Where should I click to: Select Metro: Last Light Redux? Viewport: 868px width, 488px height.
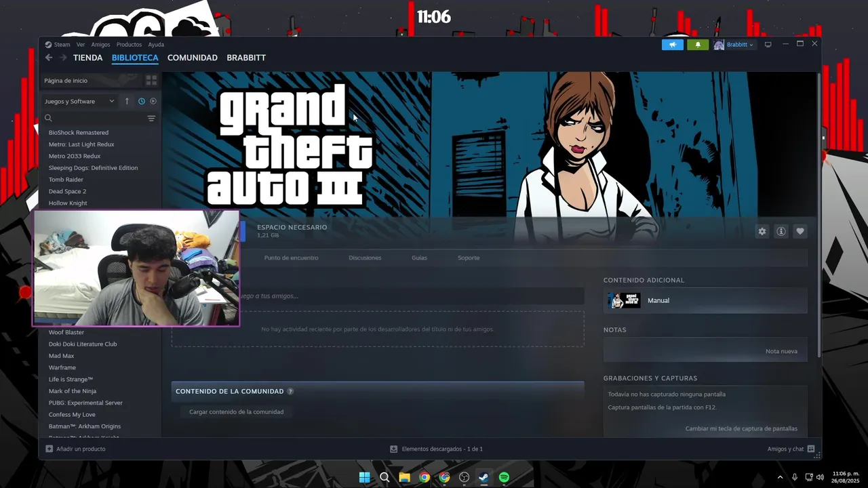pos(81,144)
